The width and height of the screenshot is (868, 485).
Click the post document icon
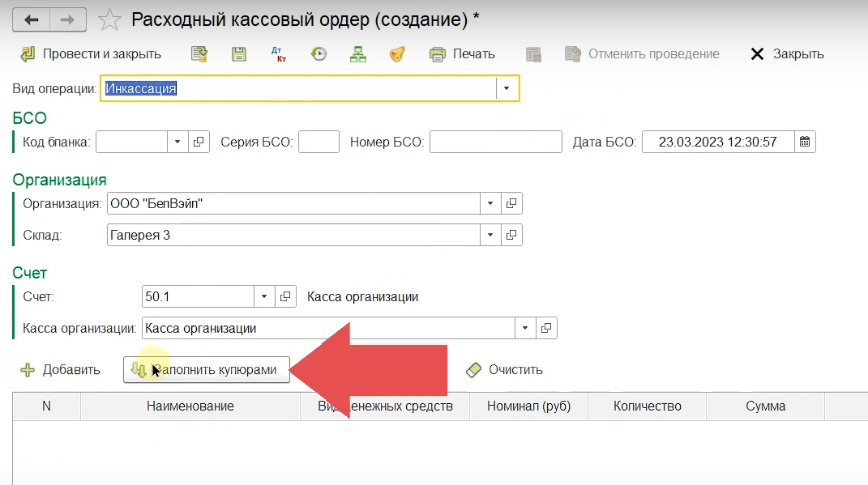[x=199, y=54]
